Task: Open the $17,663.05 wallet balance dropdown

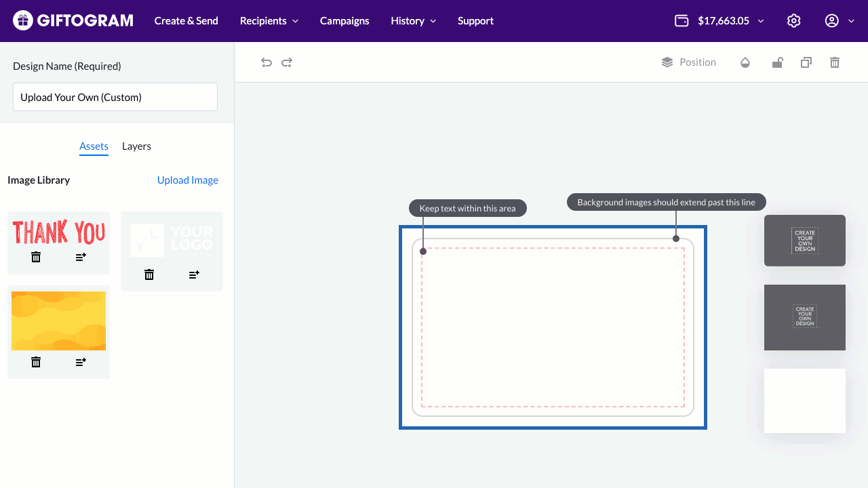Action: [719, 21]
